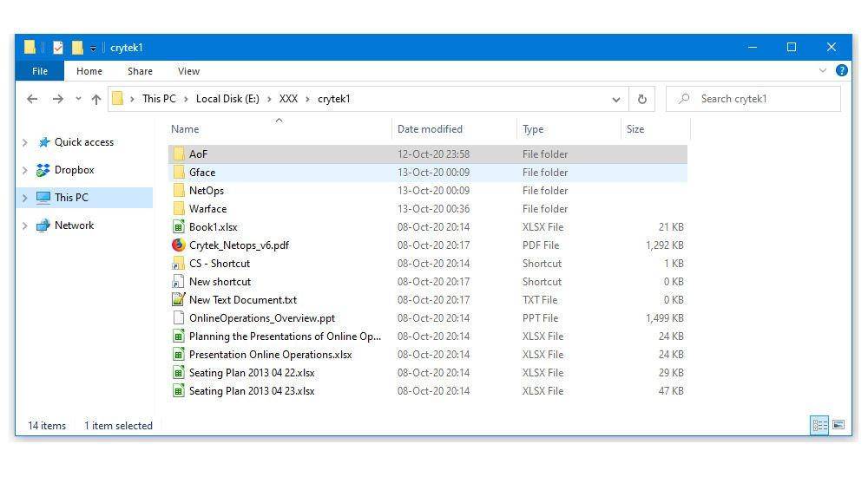Select the Gface folder icon
This screenshot has height=477, width=868.
click(178, 172)
